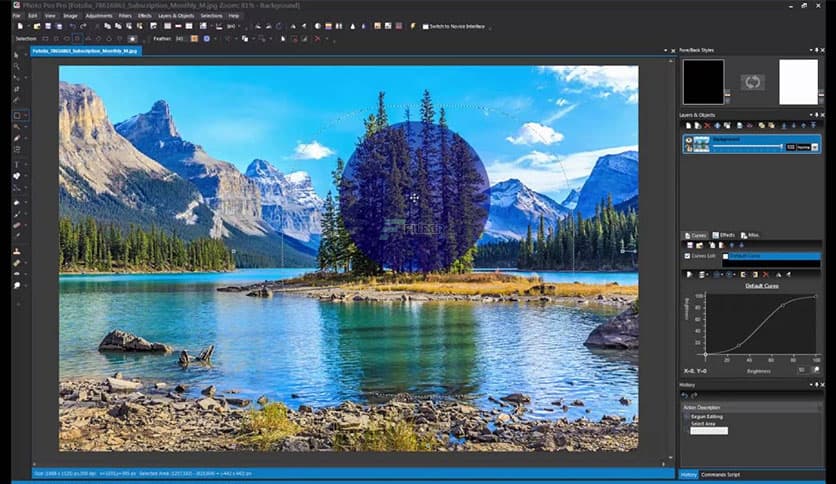Click the Open folder icon in toolbar
836x484 pixels.
37,26
